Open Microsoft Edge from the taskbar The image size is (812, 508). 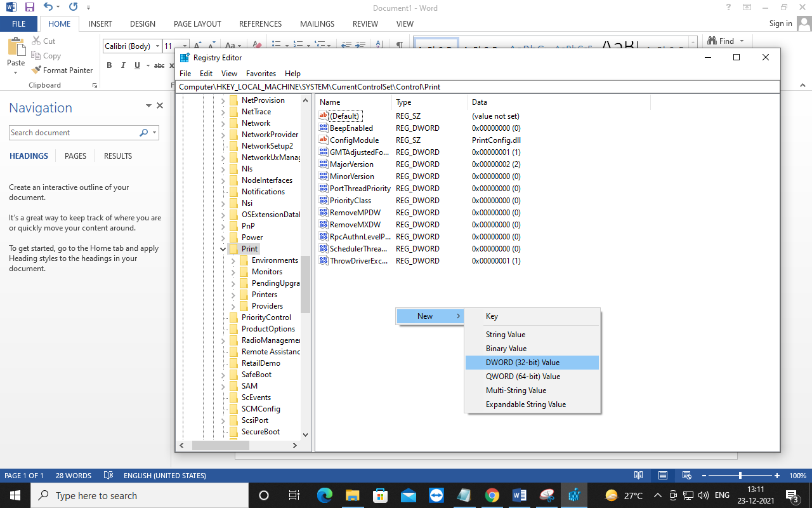(325, 495)
